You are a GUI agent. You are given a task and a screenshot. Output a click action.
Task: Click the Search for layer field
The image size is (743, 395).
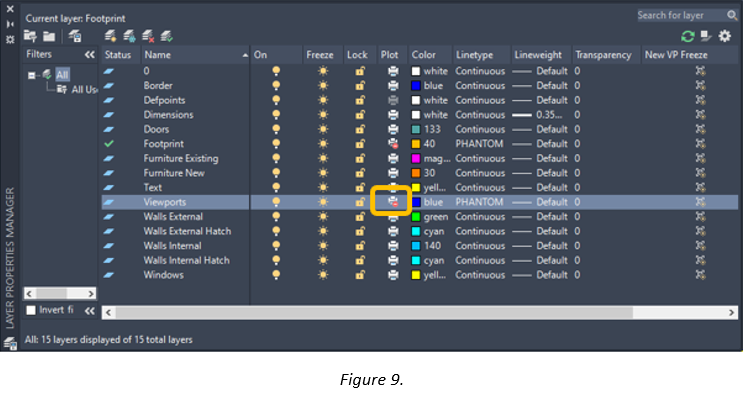click(681, 15)
